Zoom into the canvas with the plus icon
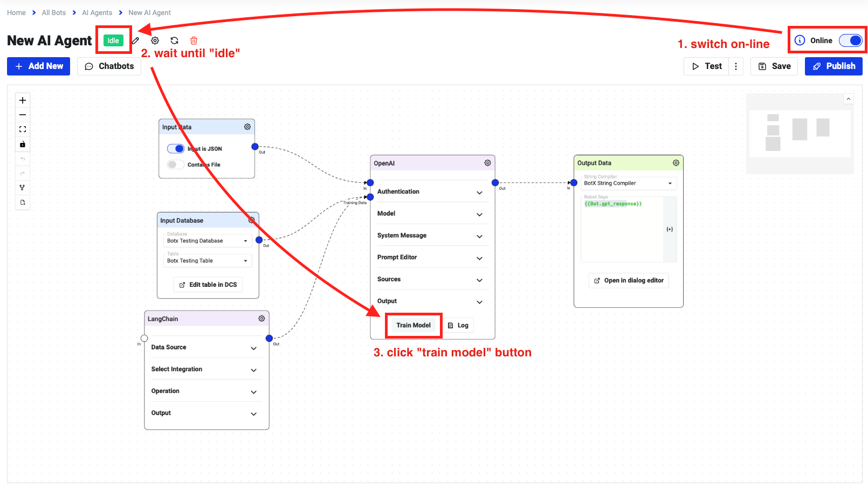 [22, 100]
